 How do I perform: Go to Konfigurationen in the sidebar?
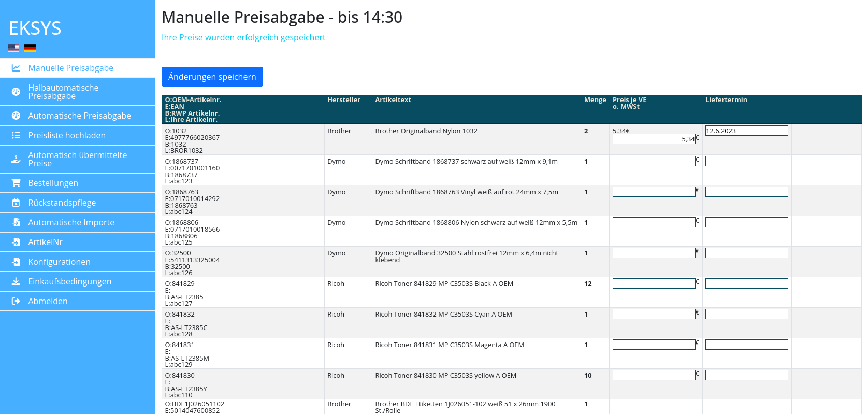(x=59, y=262)
